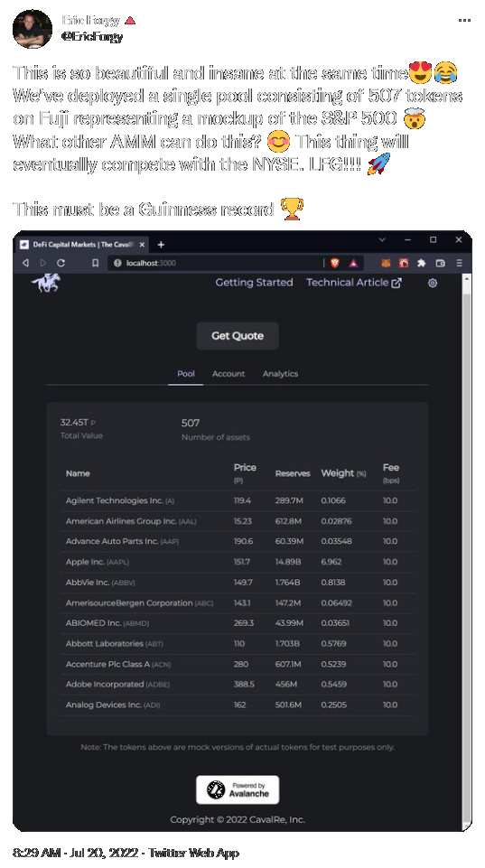Image resolution: width=485 pixels, height=868 pixels.
Task: Click the Get Quote button
Action: [238, 335]
